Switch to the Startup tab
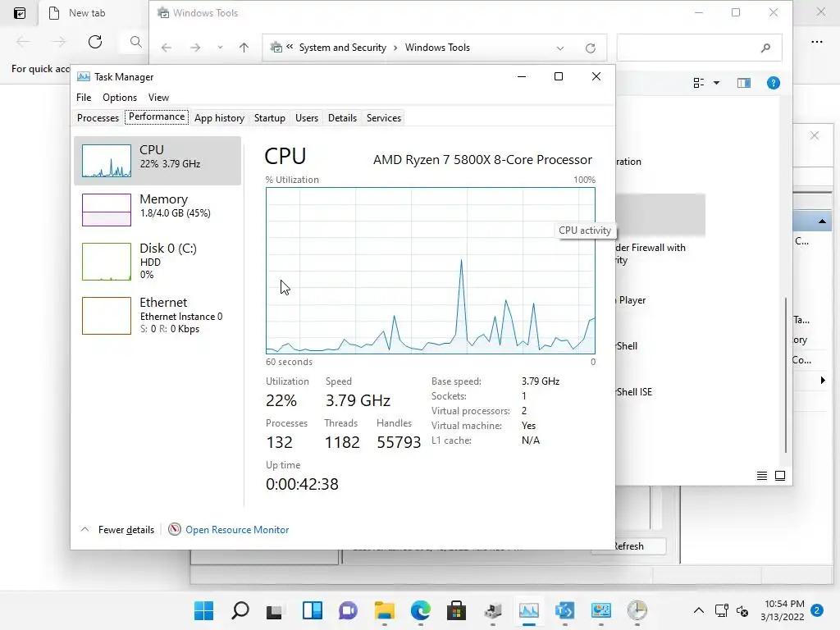This screenshot has height=630, width=840. [269, 118]
